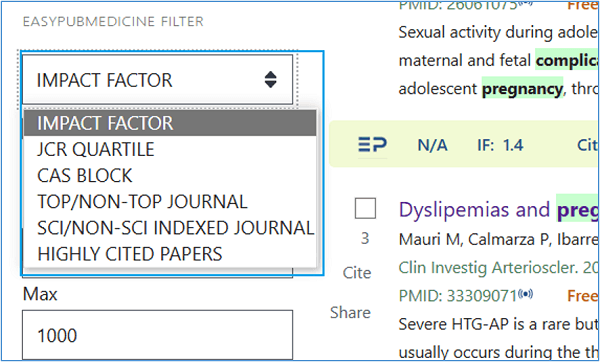The image size is (600, 362).
Task: Choose TOP/NON-TOP JOURNAL filter option
Action: pos(170,202)
